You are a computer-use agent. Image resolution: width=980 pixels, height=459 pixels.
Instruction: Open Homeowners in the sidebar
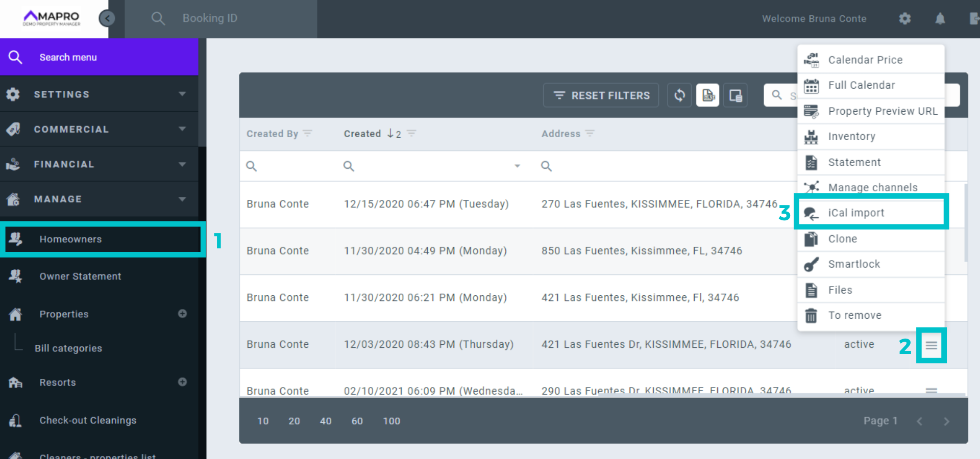[x=70, y=239]
